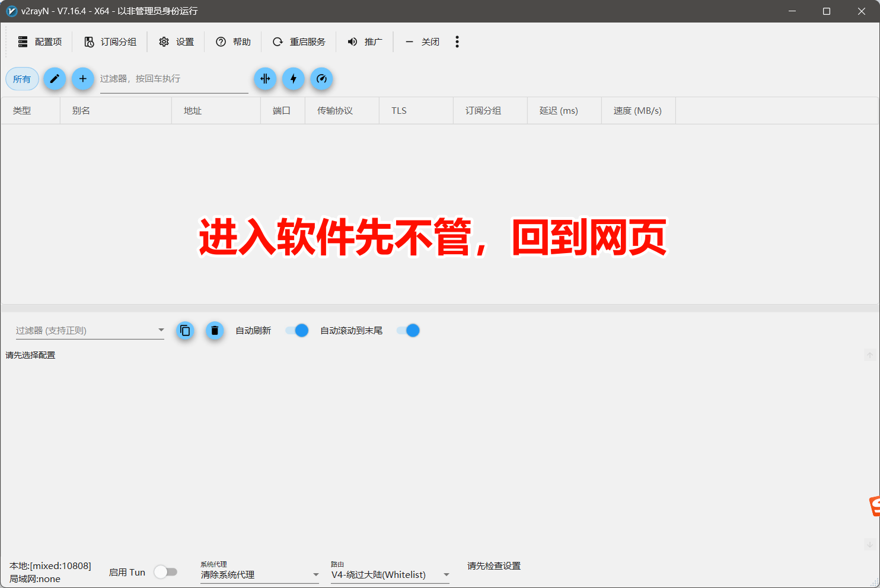Click the lightning bolt test icon
The image size is (880, 588).
pyautogui.click(x=294, y=79)
